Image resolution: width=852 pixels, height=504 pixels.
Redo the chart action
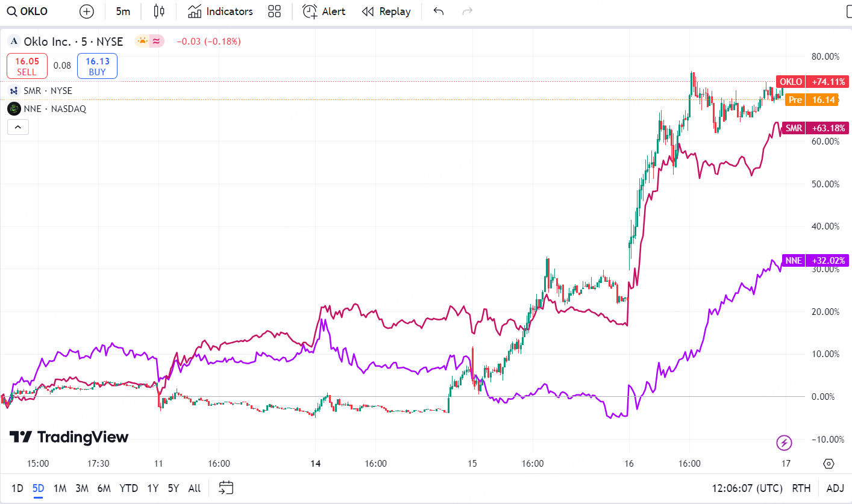pos(467,11)
